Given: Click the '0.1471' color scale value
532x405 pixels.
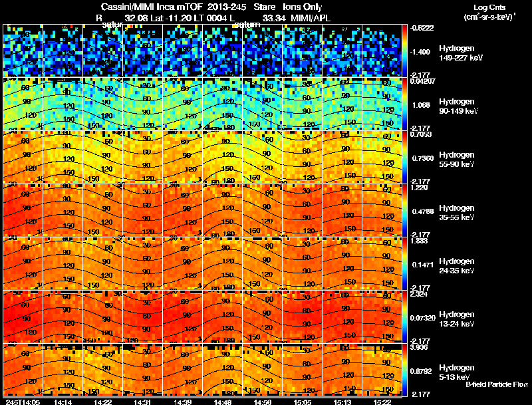Looking at the screenshot, I should tap(423, 265).
